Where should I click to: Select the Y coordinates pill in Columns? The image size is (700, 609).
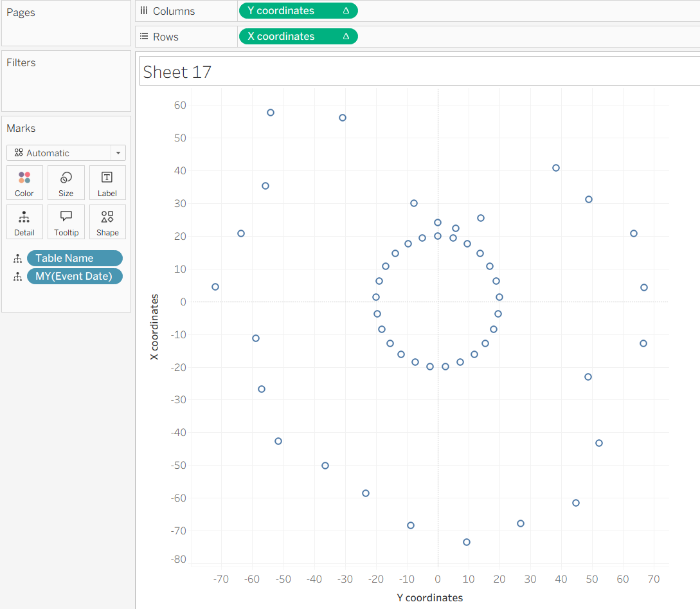(298, 11)
